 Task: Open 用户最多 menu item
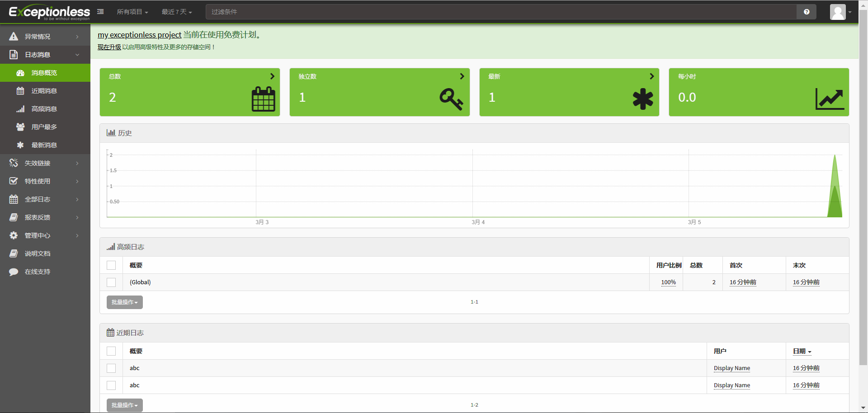pyautogui.click(x=45, y=127)
